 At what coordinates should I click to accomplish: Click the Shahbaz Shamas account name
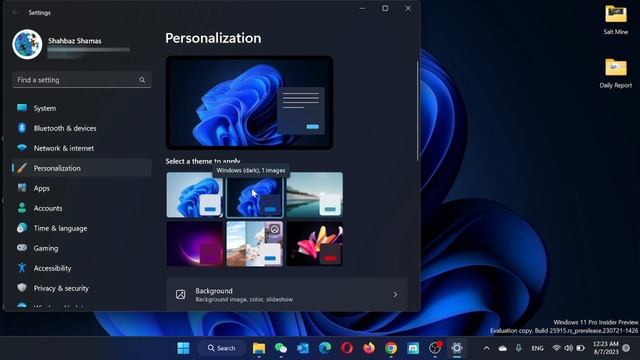tap(75, 40)
